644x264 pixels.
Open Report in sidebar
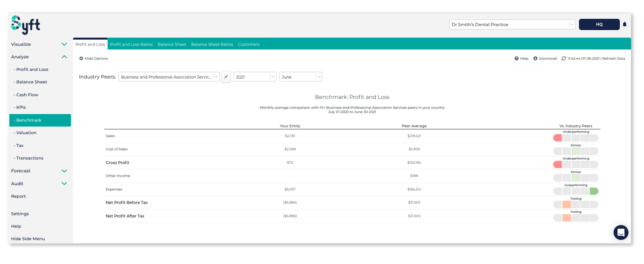click(19, 196)
